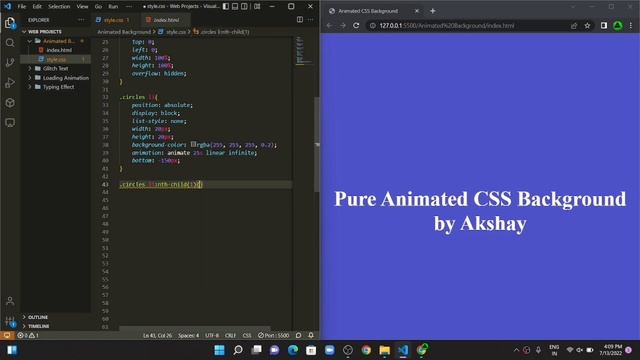Open the View menu
Viewport: 640px width, 360px height.
tap(82, 6)
